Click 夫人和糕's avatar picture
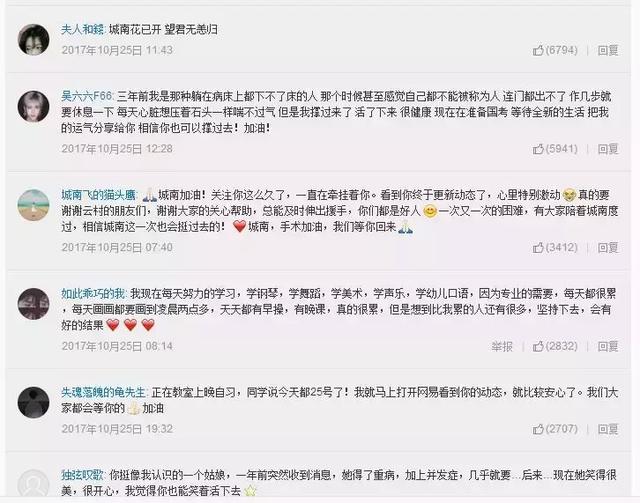640x503 pixels. [33, 40]
